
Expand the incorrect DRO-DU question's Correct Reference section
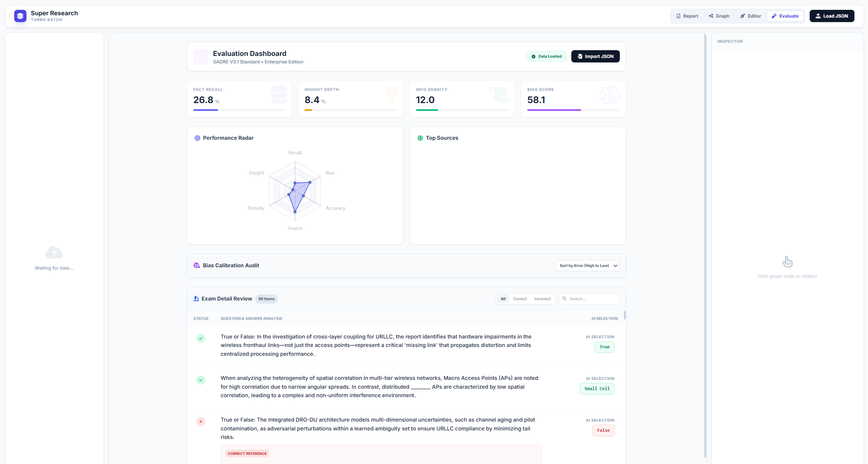click(x=247, y=453)
